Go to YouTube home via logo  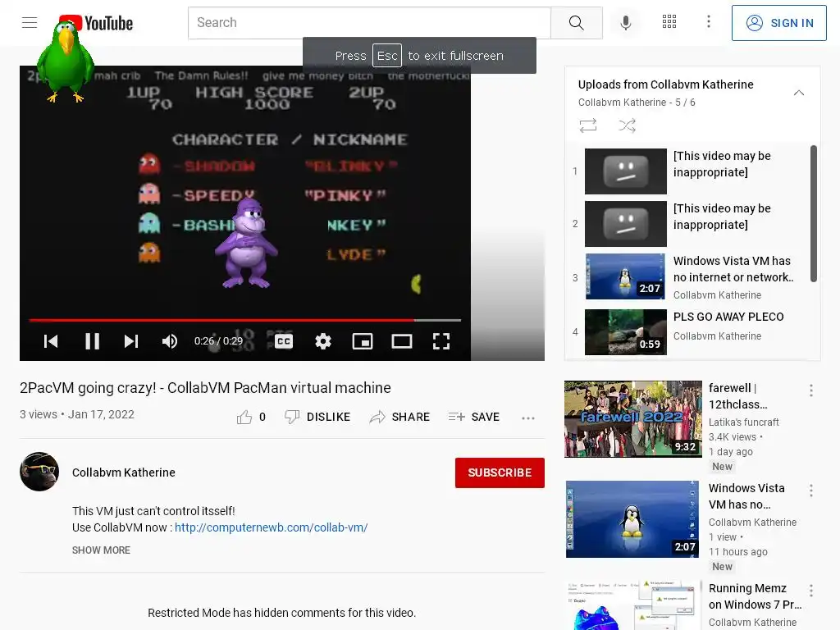[x=97, y=23]
